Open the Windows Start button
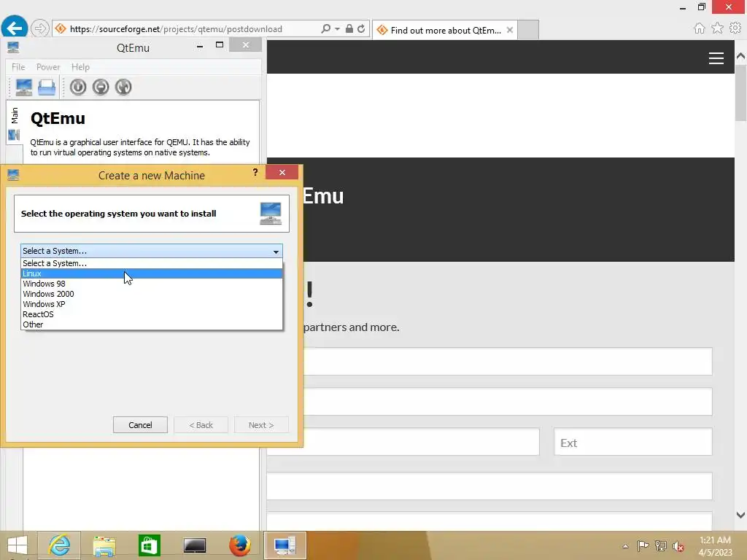Viewport: 747px width, 560px height. click(x=18, y=545)
